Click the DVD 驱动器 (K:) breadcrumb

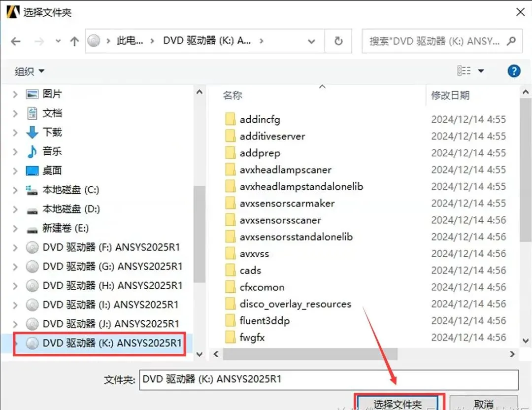207,41
